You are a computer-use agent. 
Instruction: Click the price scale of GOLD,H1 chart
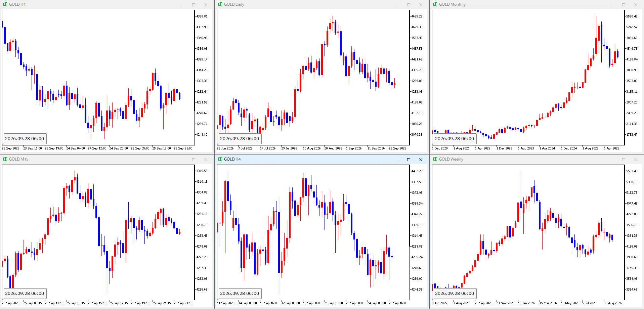204,77
